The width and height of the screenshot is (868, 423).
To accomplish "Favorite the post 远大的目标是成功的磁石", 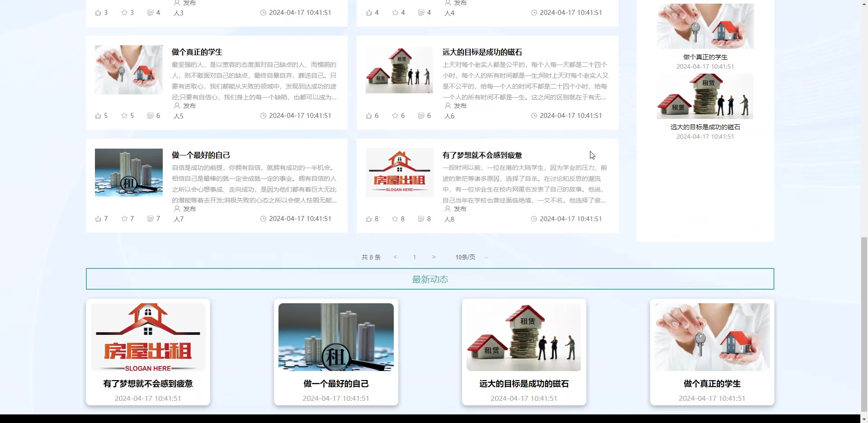I will coord(395,116).
